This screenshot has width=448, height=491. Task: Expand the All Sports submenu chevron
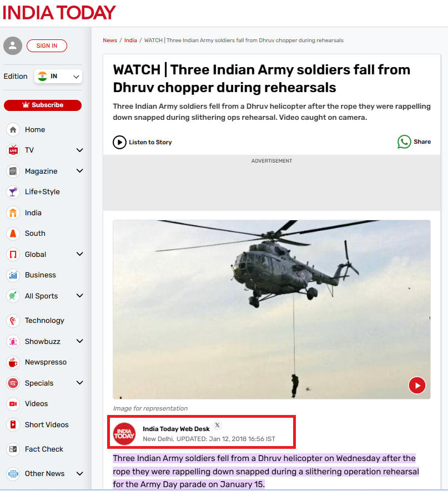(x=79, y=296)
